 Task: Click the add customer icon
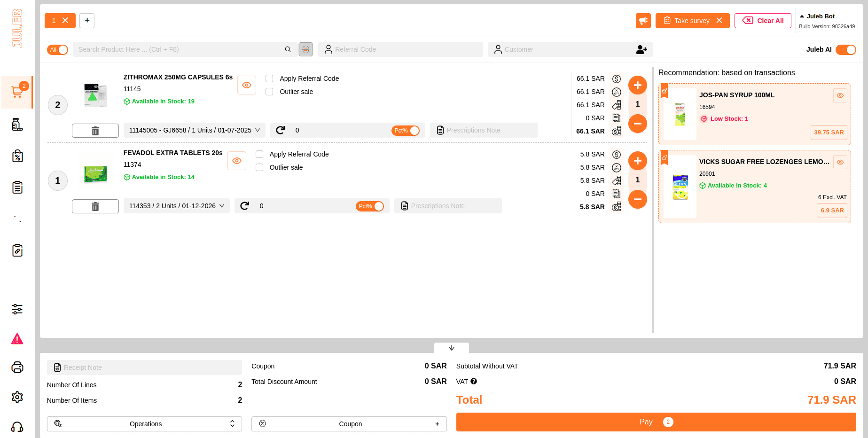[641, 49]
